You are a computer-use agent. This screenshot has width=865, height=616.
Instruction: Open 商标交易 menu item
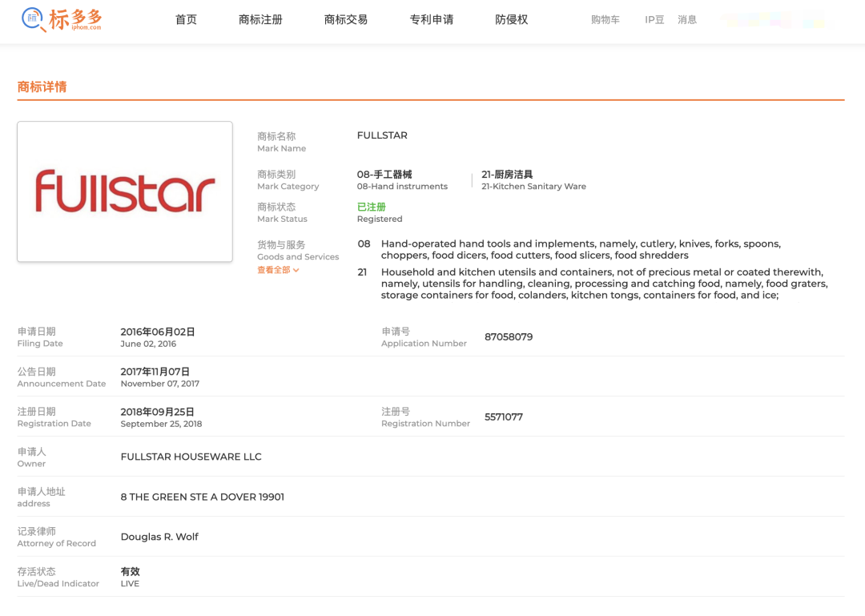346,20
